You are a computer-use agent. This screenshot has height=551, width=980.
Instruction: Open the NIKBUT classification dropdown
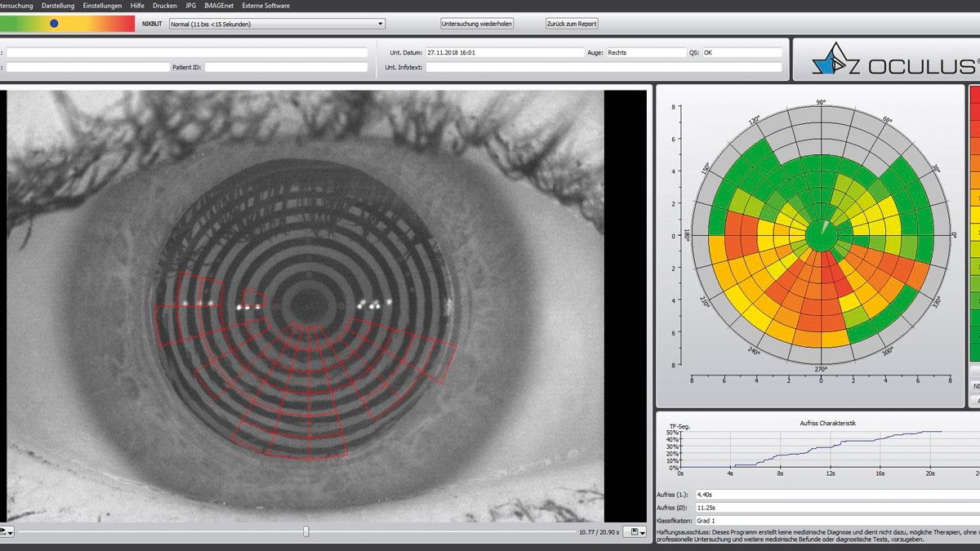point(380,24)
